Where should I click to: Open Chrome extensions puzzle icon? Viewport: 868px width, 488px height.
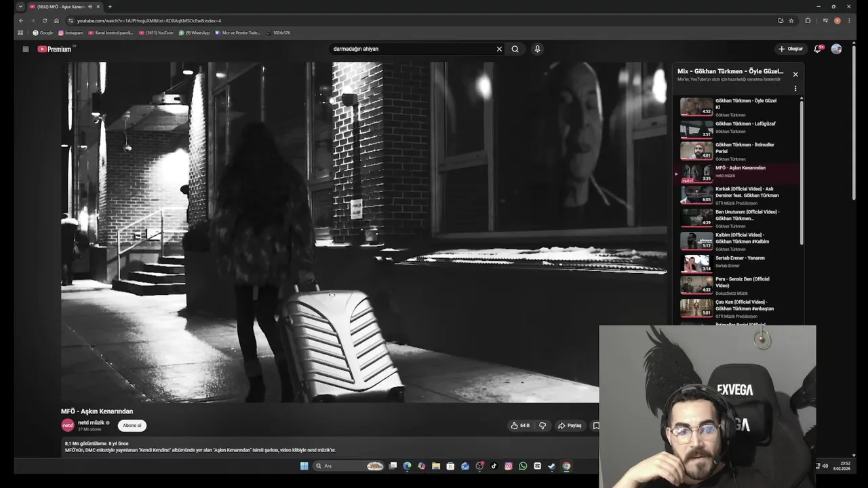(x=808, y=20)
